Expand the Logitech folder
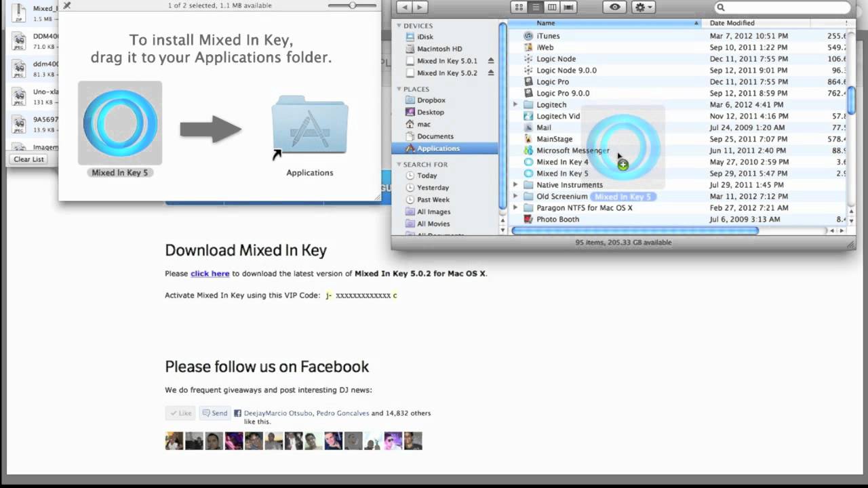This screenshot has width=868, height=488. point(515,105)
